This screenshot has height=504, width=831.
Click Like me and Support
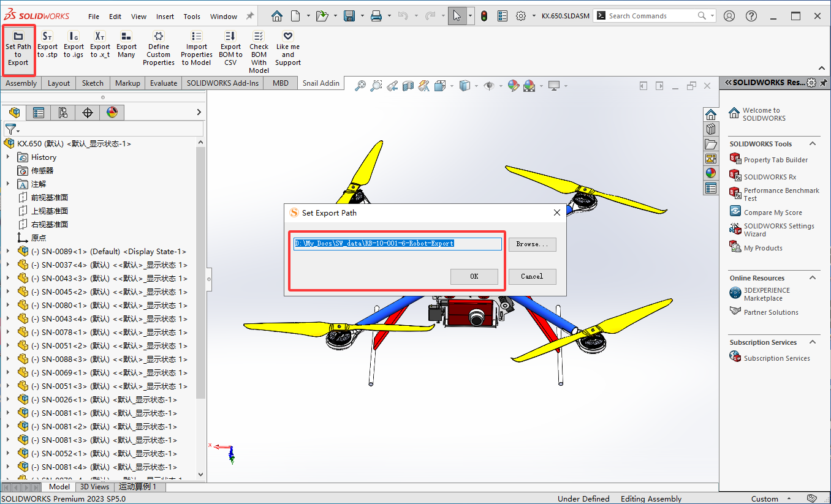click(x=288, y=49)
